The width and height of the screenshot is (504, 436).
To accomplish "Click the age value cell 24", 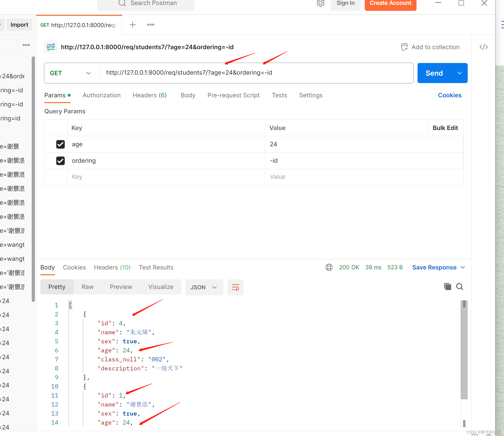I will [364, 144].
